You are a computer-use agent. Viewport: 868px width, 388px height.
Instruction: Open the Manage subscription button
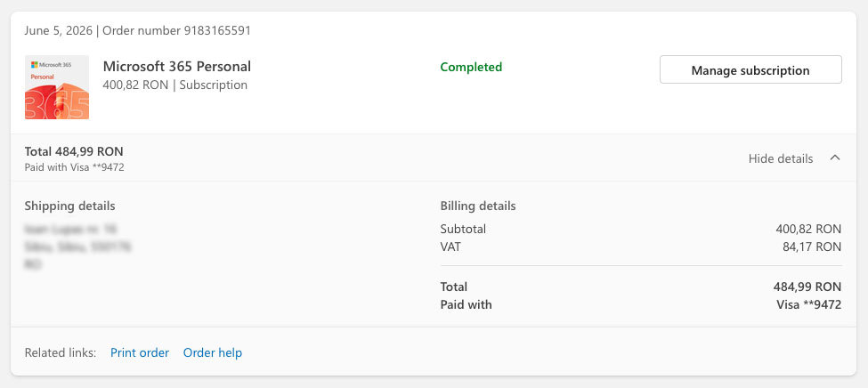tap(750, 69)
